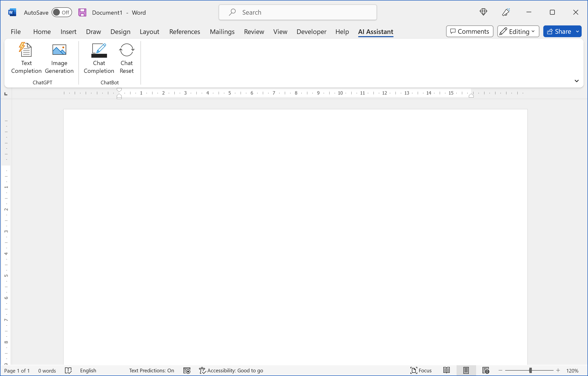Click the Image Generation icon

tap(59, 50)
